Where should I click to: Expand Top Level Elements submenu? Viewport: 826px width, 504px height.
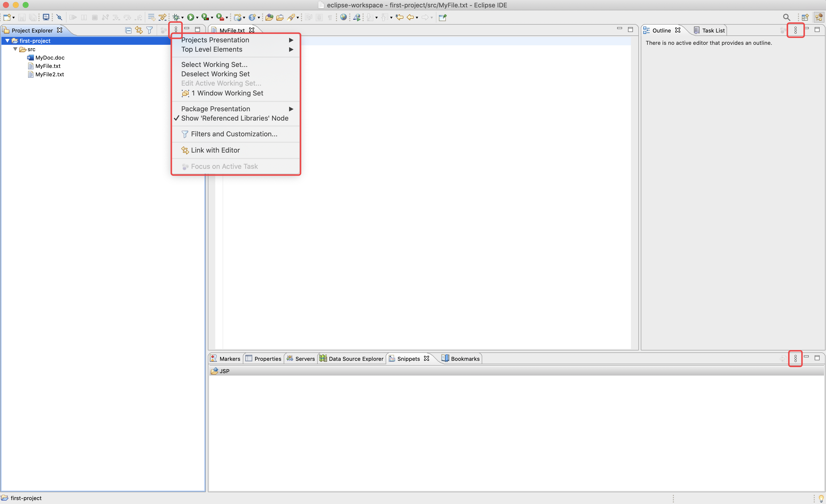point(235,49)
